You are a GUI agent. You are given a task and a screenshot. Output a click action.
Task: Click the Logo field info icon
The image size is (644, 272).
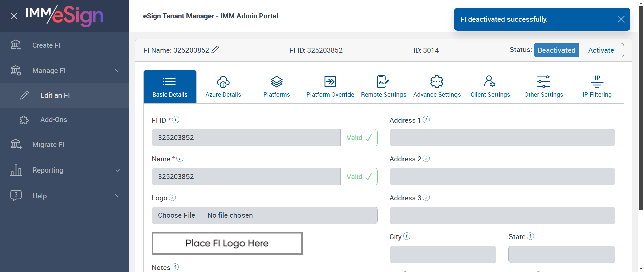tap(172, 197)
